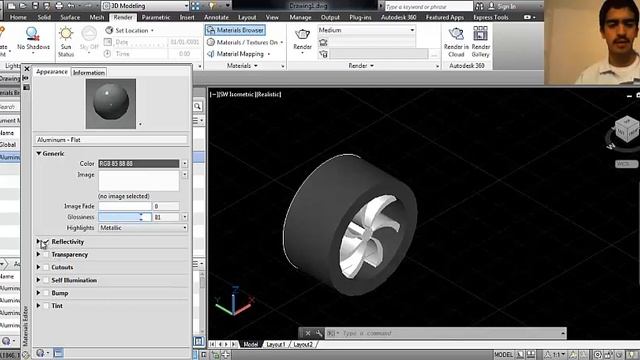640x360 pixels.
Task: Click the Open file icon in quick access toolbar
Action: point(23,6)
